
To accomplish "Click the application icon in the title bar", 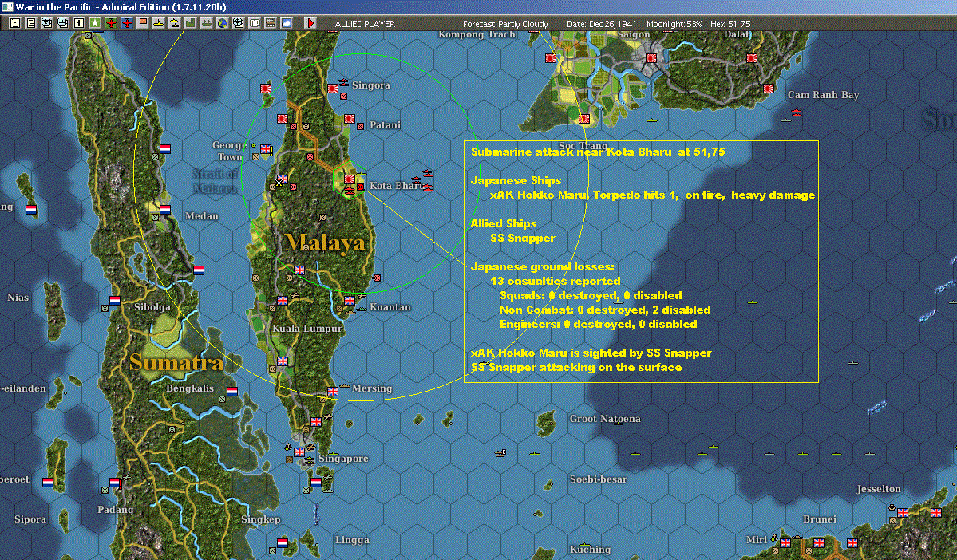I will pyautogui.click(x=6, y=6).
